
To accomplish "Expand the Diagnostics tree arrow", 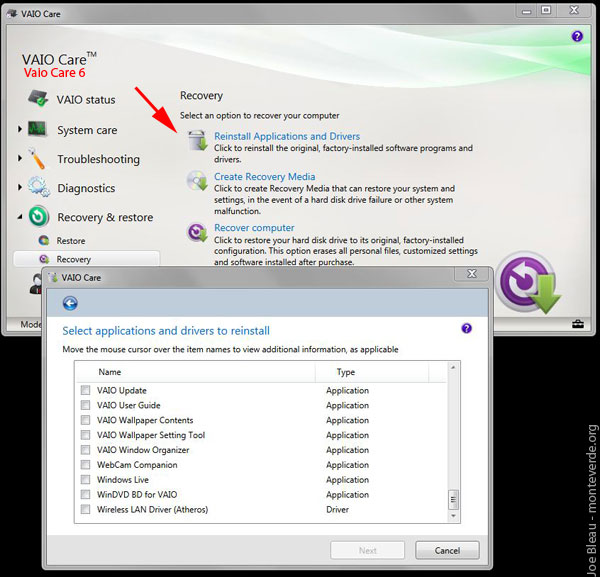I will click(20, 187).
